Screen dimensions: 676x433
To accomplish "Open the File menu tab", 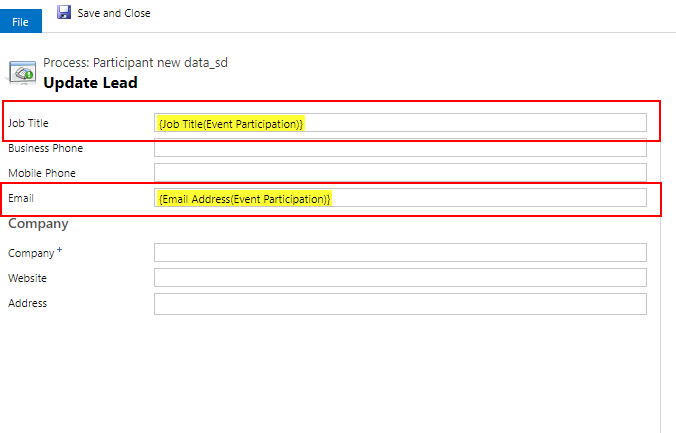I will (x=21, y=22).
